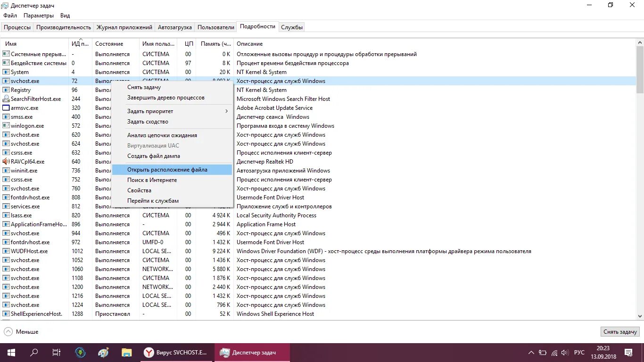Click the WUDFHost.exe process icon

point(6,251)
